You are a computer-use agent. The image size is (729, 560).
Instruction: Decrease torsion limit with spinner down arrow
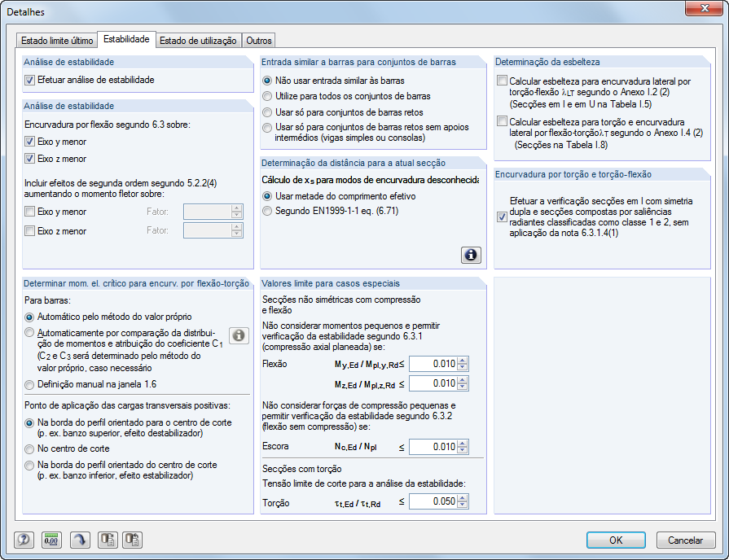462,505
